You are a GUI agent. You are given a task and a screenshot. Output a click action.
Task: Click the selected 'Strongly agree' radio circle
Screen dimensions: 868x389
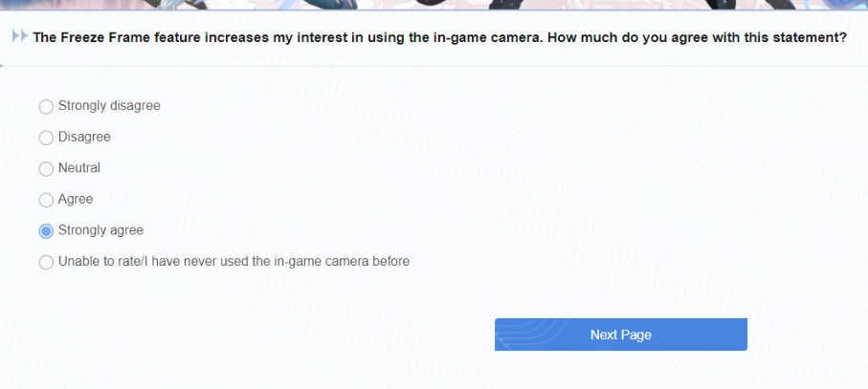coord(46,231)
